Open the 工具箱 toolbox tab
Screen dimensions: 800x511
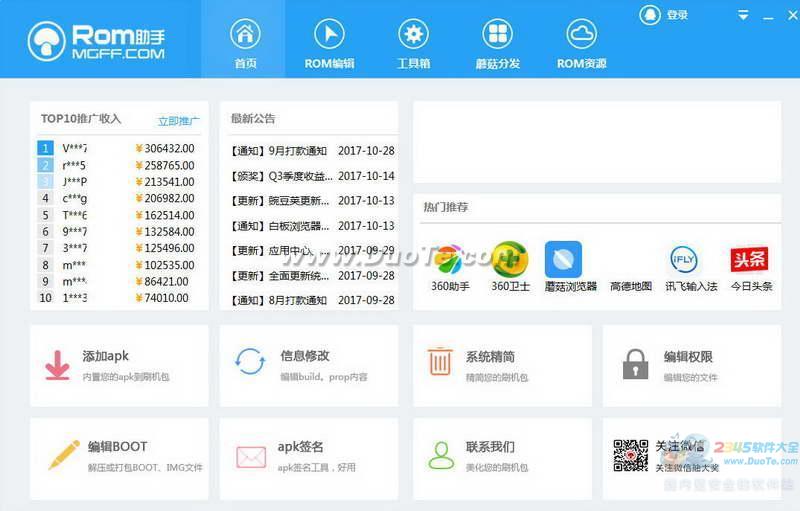point(413,44)
